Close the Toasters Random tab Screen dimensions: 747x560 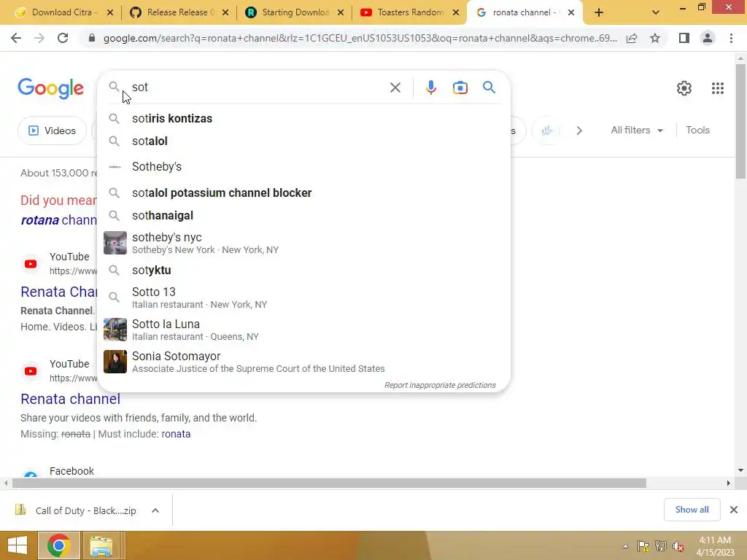point(456,13)
